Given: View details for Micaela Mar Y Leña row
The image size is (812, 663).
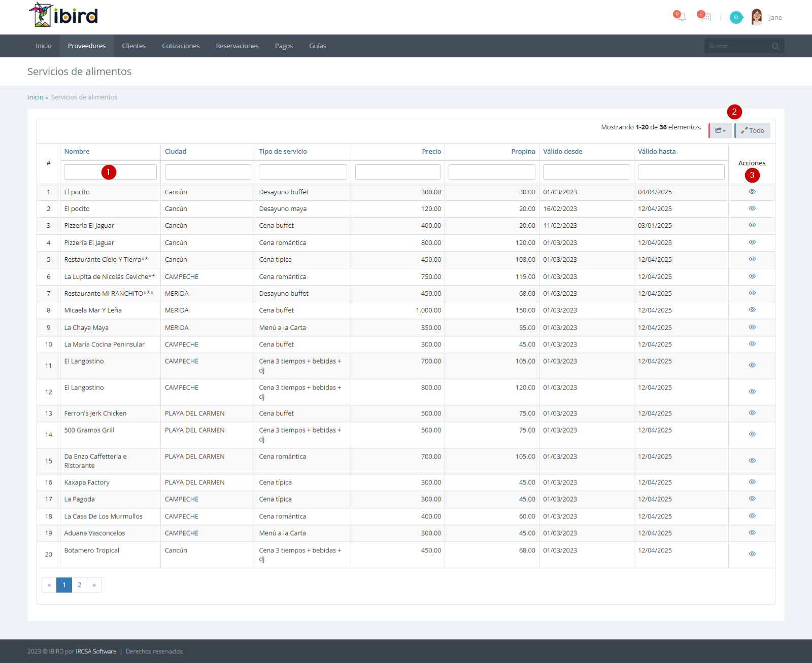Looking at the screenshot, I should point(752,310).
